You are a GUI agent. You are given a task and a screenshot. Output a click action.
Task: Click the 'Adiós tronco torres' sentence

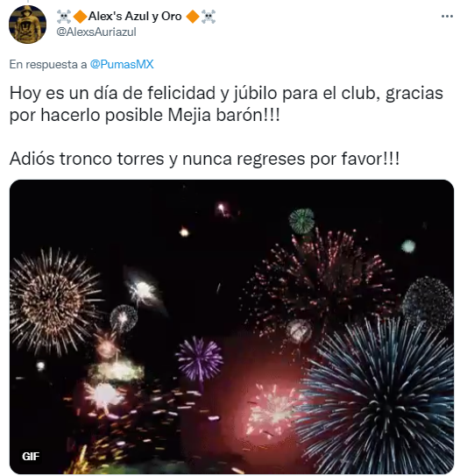coord(204,159)
